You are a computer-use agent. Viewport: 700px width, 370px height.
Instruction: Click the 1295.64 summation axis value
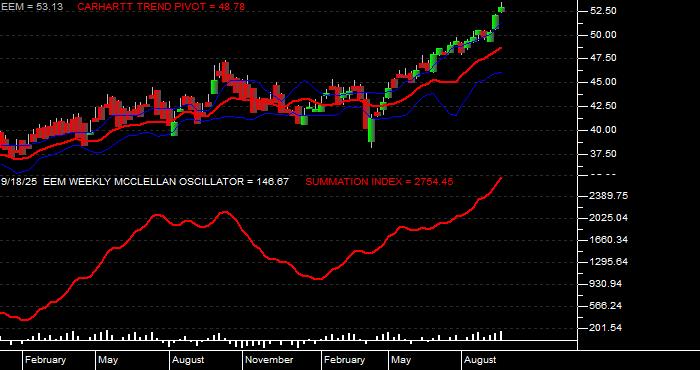pyautogui.click(x=609, y=262)
